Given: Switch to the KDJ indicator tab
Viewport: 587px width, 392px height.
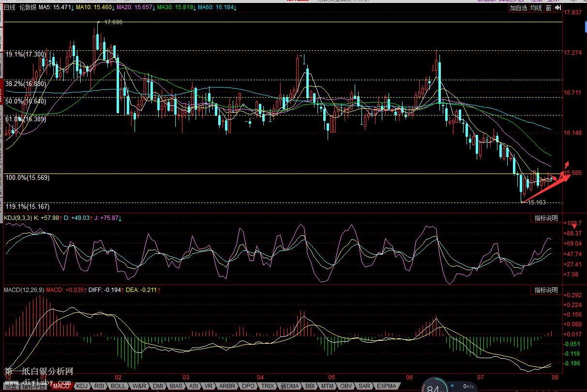Looking at the screenshot, I should (83, 386).
